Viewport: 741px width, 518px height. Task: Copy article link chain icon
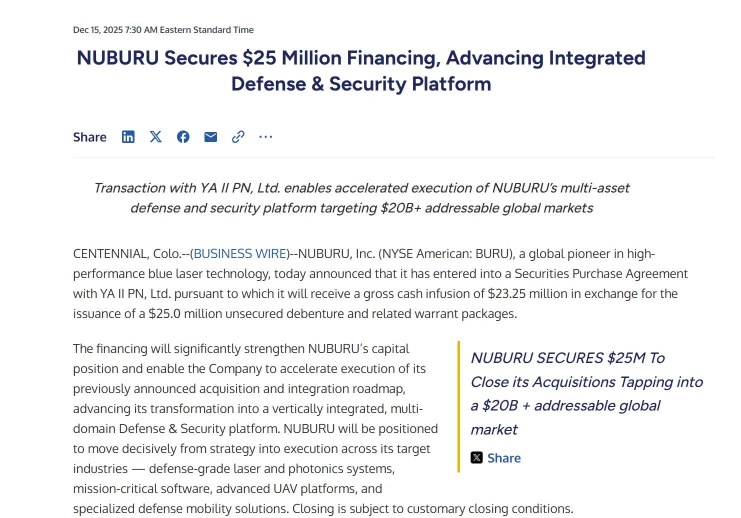coord(238,137)
